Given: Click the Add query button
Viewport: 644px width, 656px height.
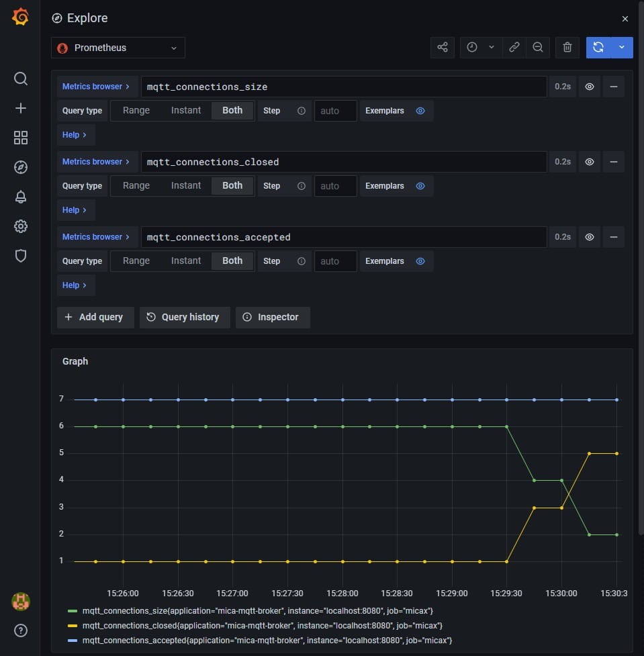Looking at the screenshot, I should 95,317.
